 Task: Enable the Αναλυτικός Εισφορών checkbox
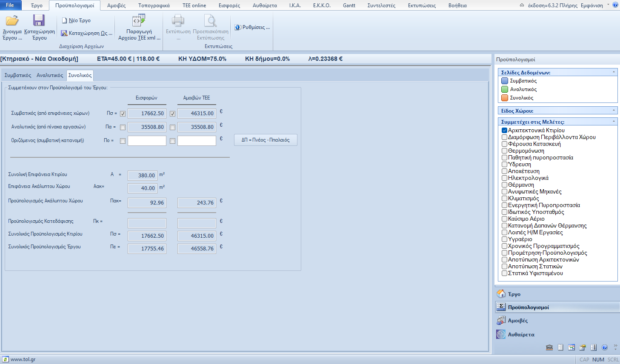tap(123, 127)
